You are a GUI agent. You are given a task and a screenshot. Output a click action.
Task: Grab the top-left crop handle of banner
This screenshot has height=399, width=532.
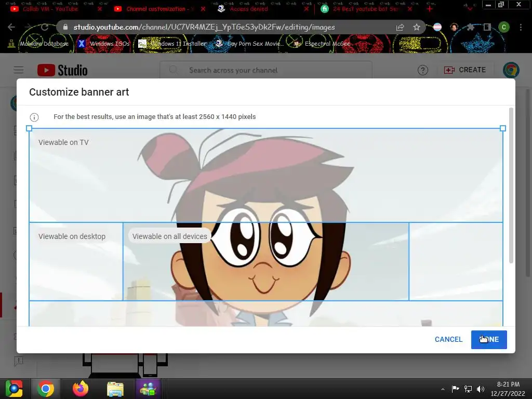[x=29, y=128]
